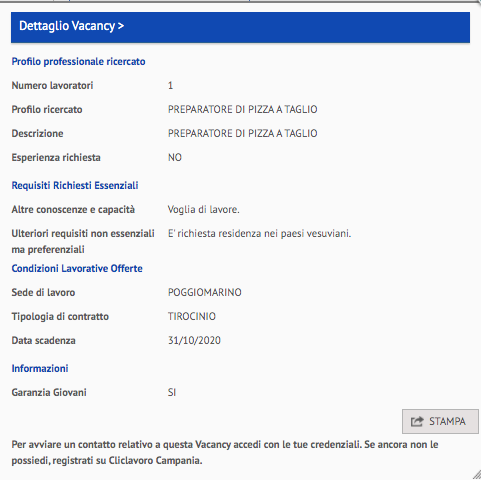Viewport: 481px width, 480px height.
Task: Click the STAMPA print button
Action: [440, 421]
